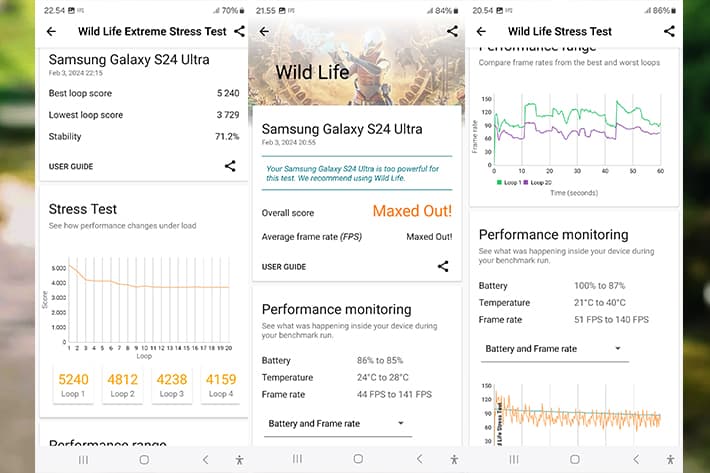Click too powerful for this test message
This screenshot has width=710, height=473.
click(357, 173)
